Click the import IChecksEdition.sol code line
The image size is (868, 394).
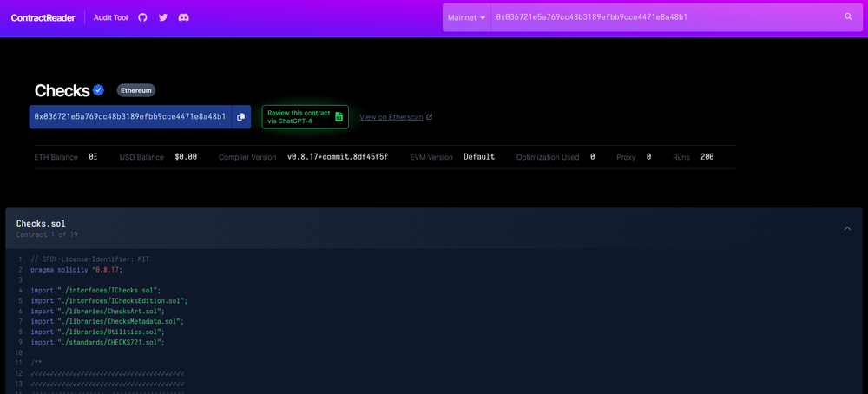click(109, 301)
